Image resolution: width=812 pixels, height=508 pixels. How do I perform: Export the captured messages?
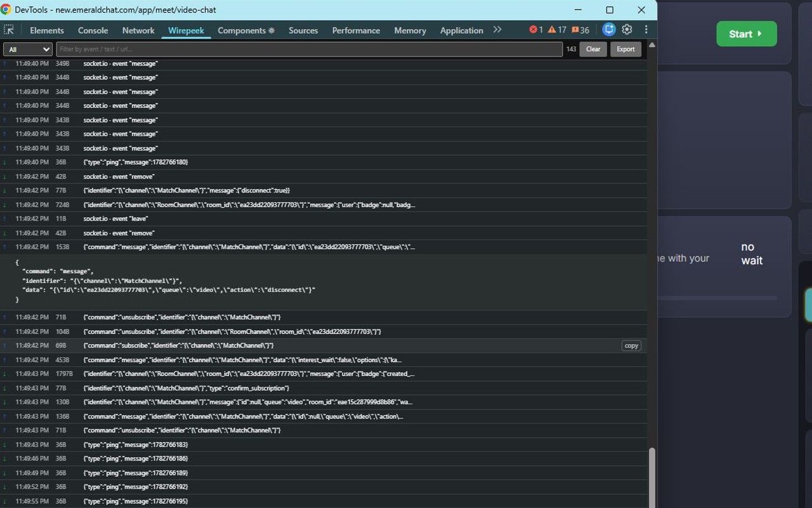(625, 49)
